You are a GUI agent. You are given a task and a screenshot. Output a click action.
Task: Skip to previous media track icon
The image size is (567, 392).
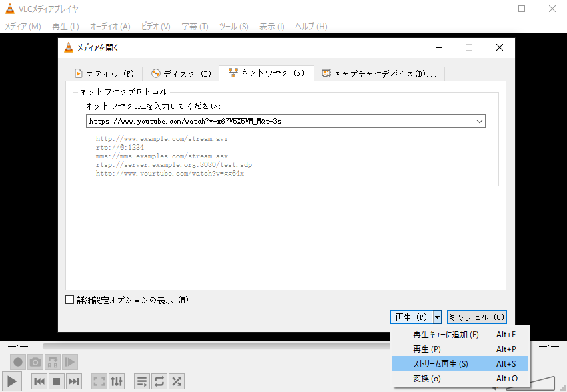tap(39, 381)
